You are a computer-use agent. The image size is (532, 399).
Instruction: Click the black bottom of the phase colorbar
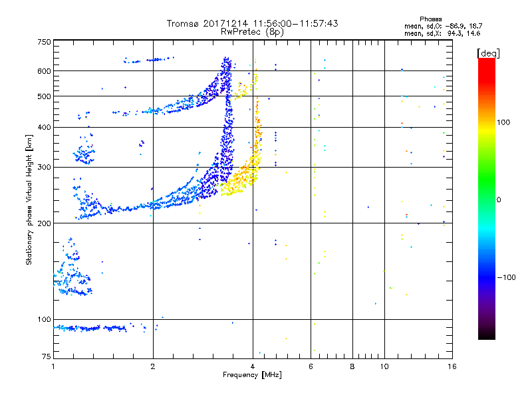[487, 334]
